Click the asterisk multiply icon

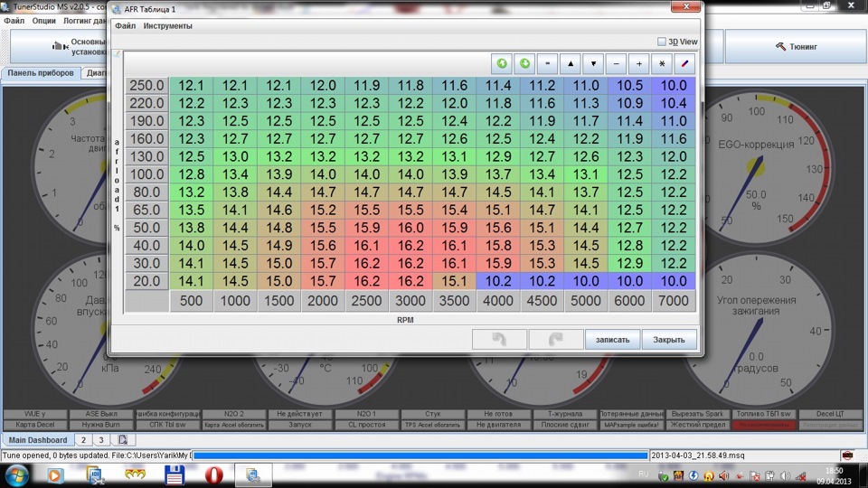coord(662,64)
